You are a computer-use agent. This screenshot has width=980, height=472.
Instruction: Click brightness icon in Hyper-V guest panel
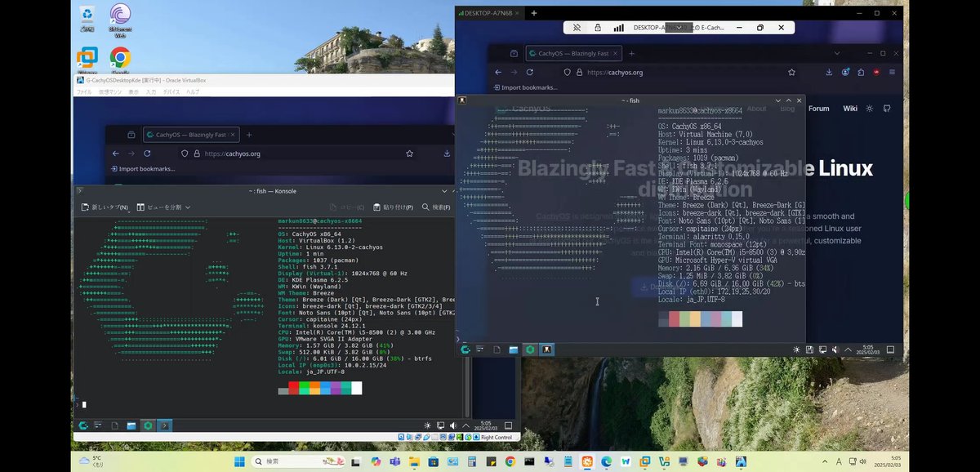(x=796, y=350)
